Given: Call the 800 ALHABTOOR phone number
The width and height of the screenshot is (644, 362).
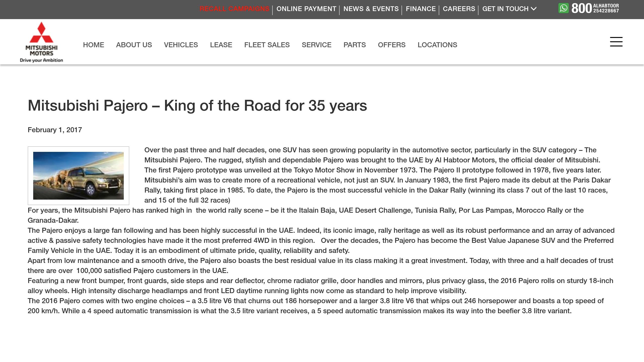Looking at the screenshot, I should click(x=595, y=8).
